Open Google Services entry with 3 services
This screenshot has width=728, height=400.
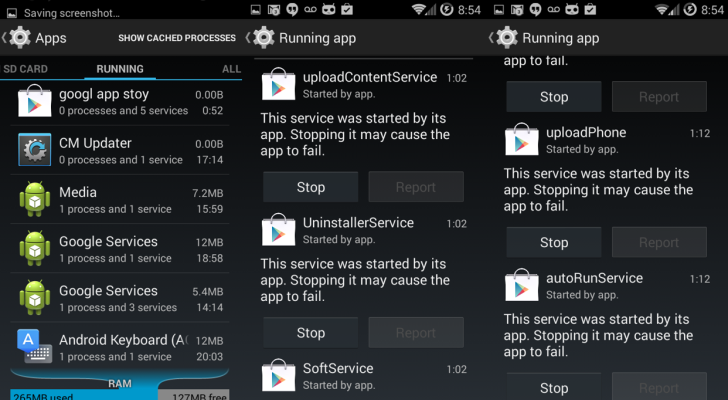click(120, 297)
